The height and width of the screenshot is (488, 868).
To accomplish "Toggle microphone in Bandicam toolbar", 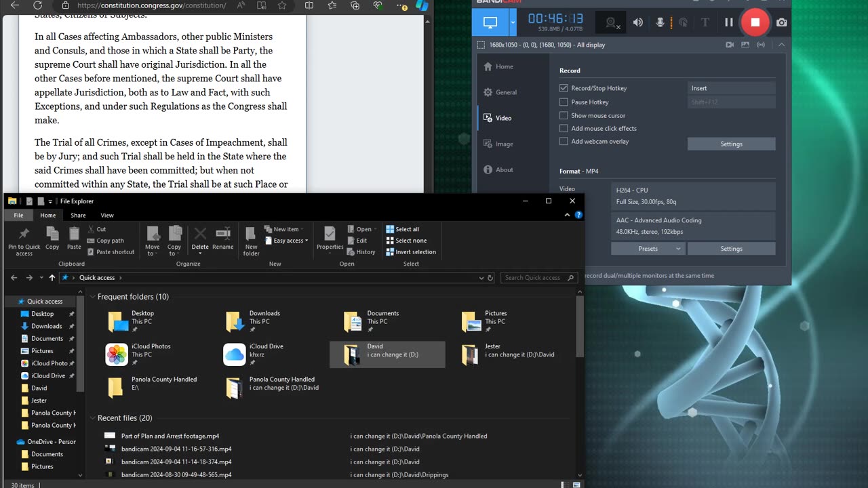I will click(x=660, y=22).
